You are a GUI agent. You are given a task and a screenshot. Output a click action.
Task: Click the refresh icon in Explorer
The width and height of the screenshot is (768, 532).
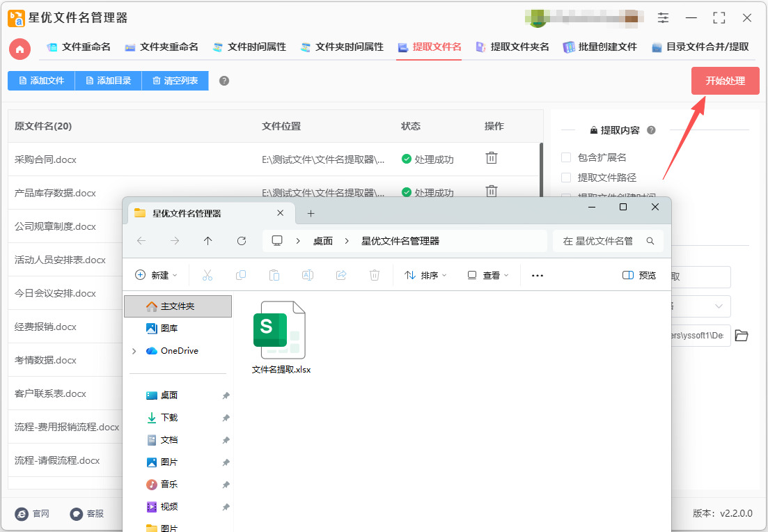pos(242,241)
